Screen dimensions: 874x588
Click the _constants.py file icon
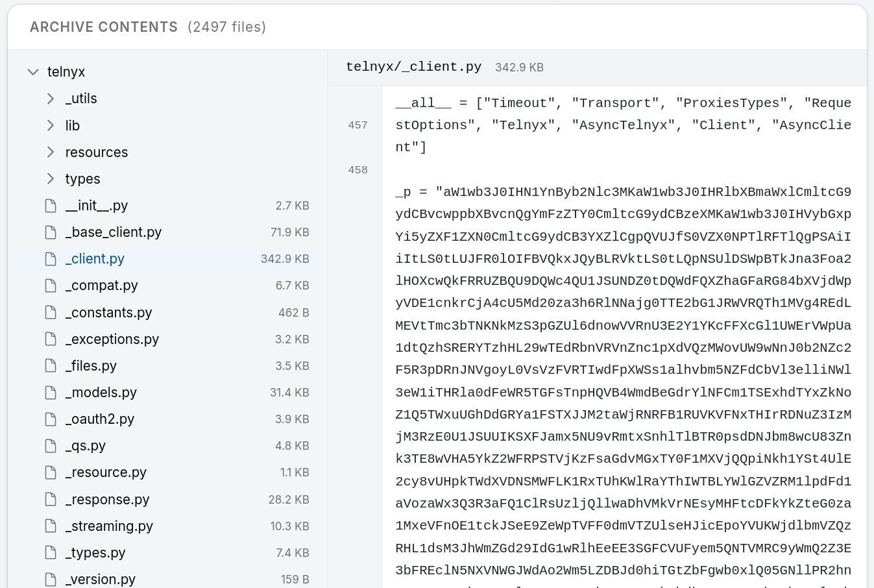(x=51, y=313)
